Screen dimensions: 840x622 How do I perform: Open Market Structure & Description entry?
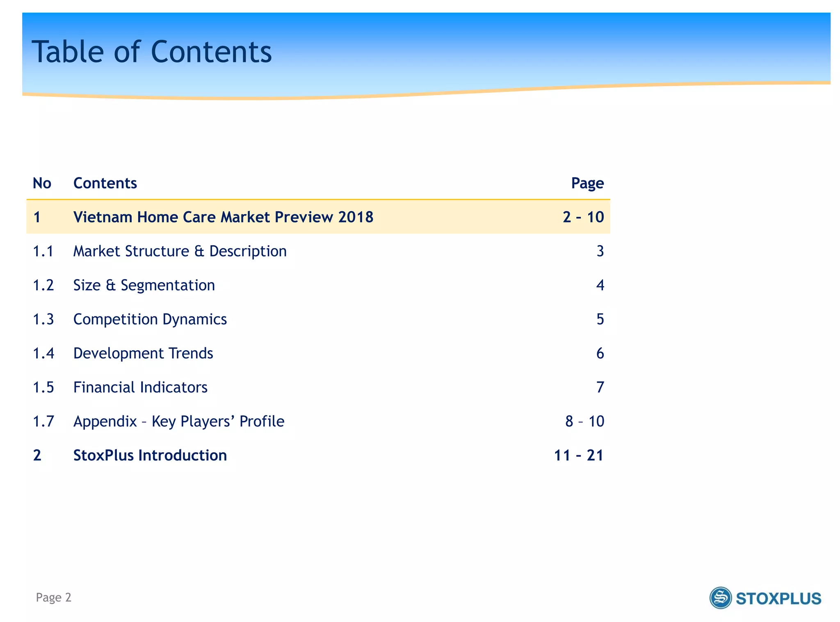(180, 251)
